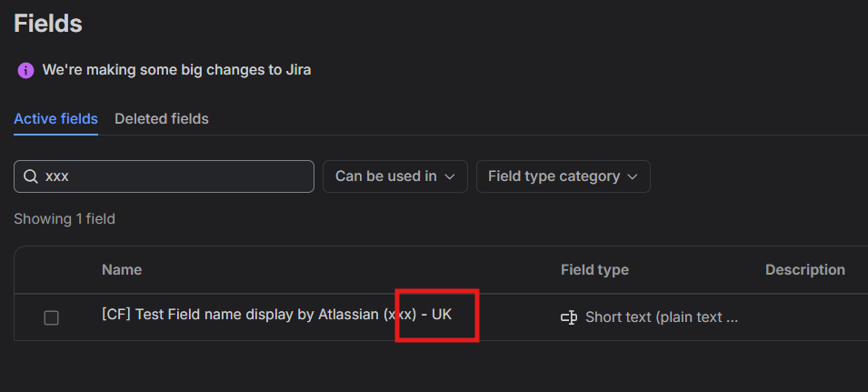Open the 'Can be used in' filter dropdown
Image resolution: width=868 pixels, height=392 pixels.
[x=395, y=176]
